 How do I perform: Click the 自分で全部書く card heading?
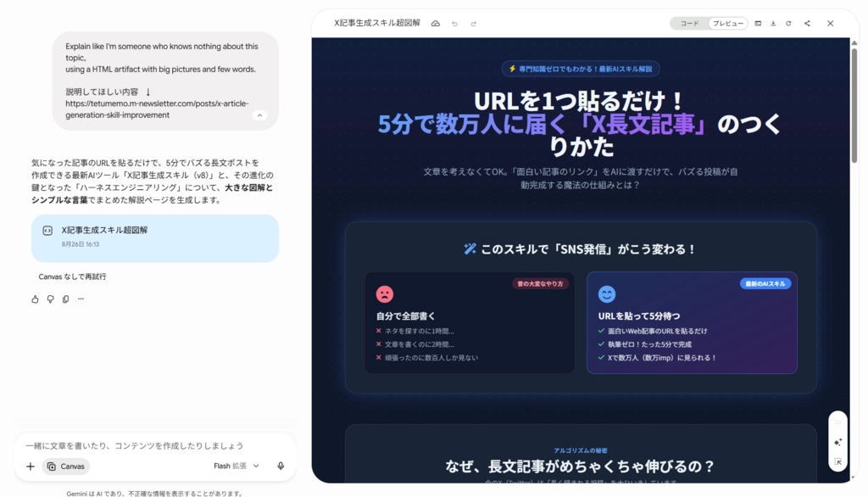406,316
